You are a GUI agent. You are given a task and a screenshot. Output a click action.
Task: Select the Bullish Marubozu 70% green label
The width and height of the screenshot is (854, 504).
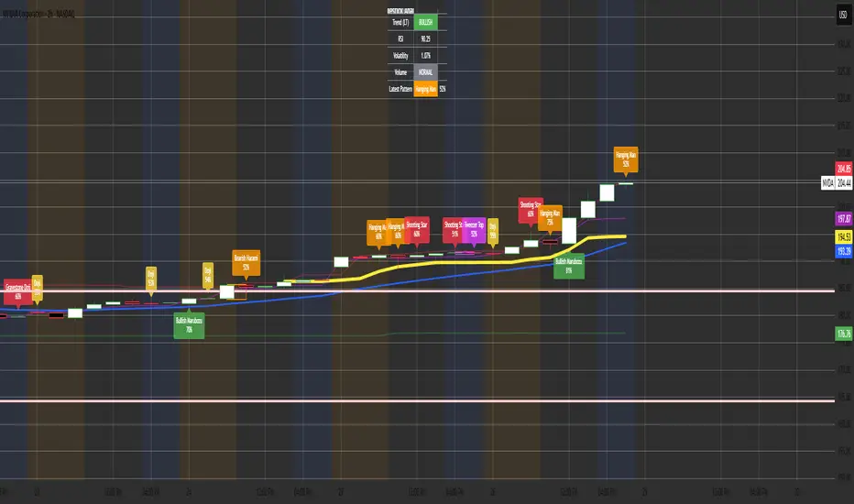(189, 325)
